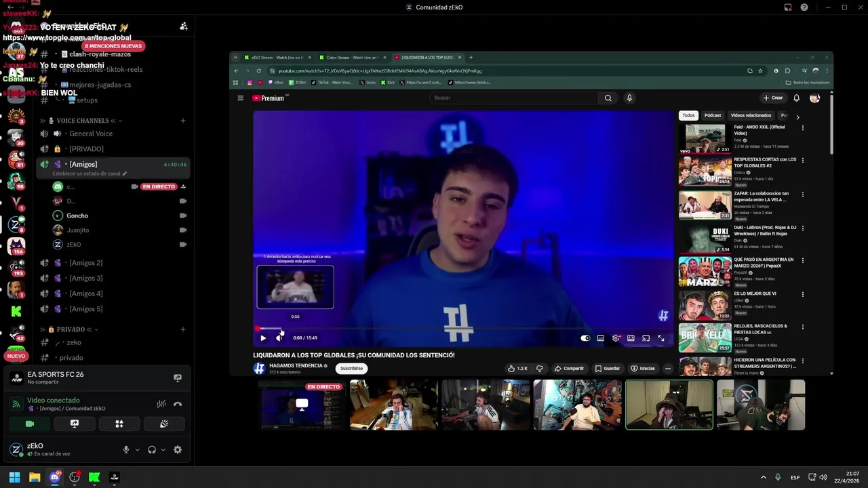868x488 pixels.
Task: Click the YouTube video progress bar
Action: [463, 329]
